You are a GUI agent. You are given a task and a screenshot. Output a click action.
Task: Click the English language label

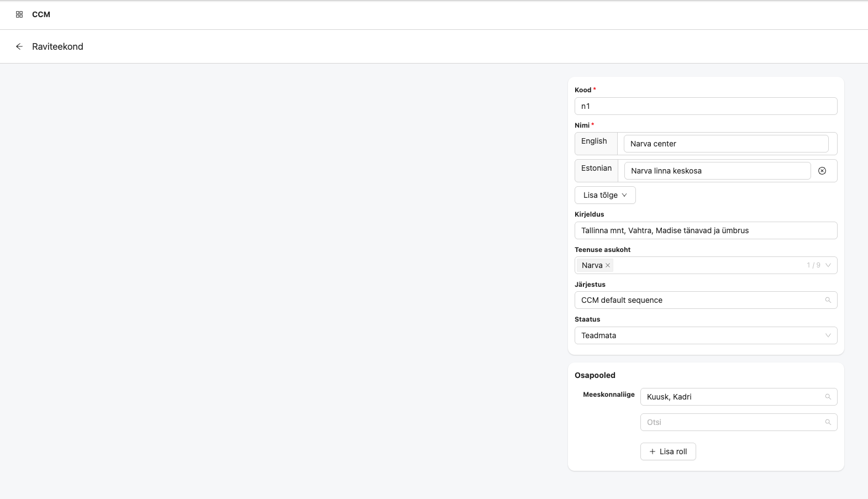pos(594,141)
